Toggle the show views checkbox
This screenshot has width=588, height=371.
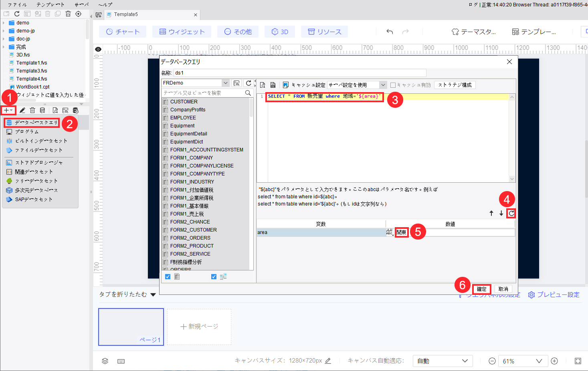(214, 276)
